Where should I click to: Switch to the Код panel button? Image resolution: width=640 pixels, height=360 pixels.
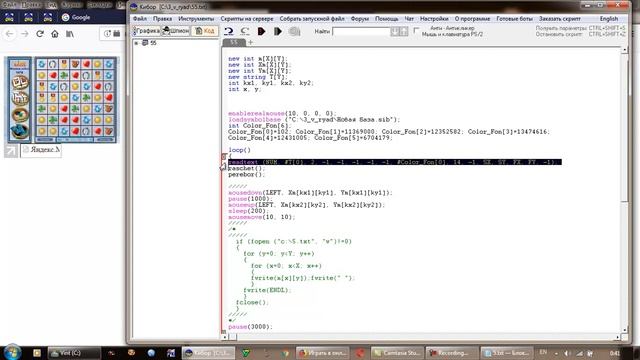pyautogui.click(x=205, y=31)
